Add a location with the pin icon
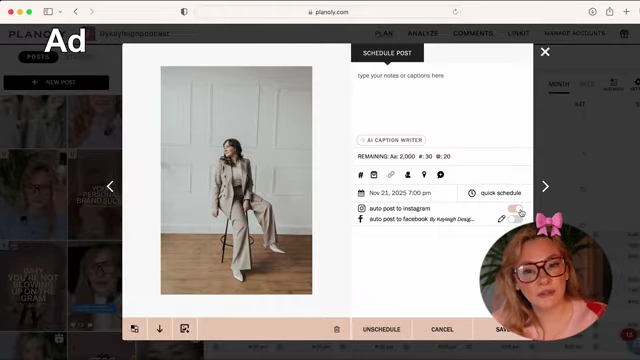This screenshot has width=640, height=360. (424, 175)
